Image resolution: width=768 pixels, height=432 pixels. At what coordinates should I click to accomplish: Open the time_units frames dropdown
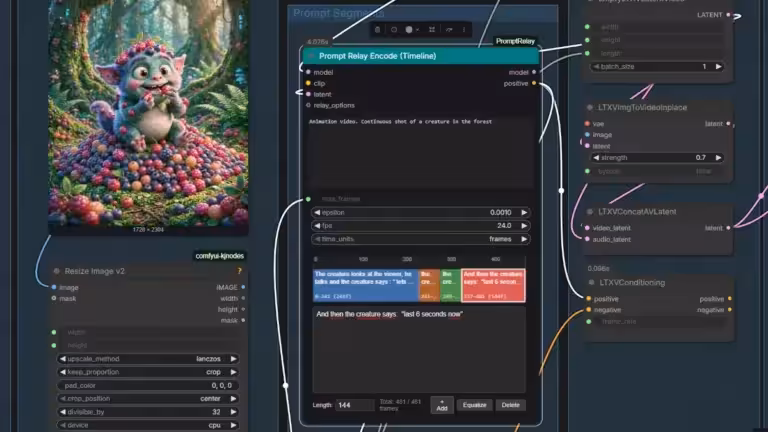point(420,239)
